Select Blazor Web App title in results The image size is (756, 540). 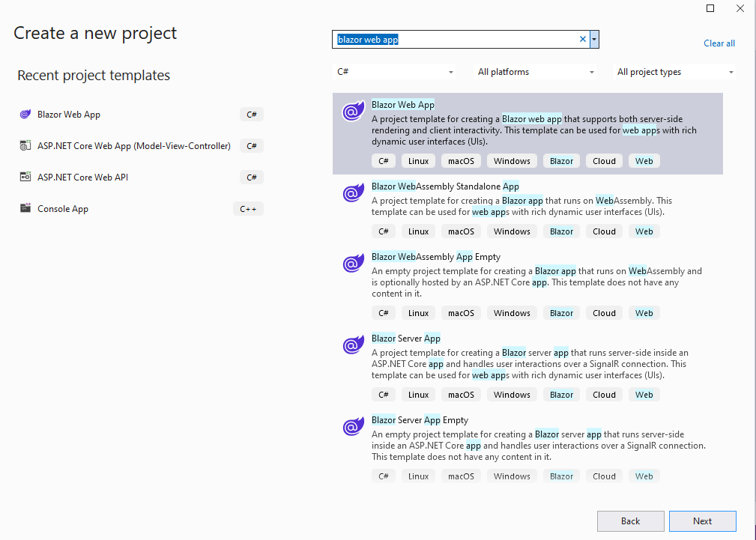coord(403,105)
